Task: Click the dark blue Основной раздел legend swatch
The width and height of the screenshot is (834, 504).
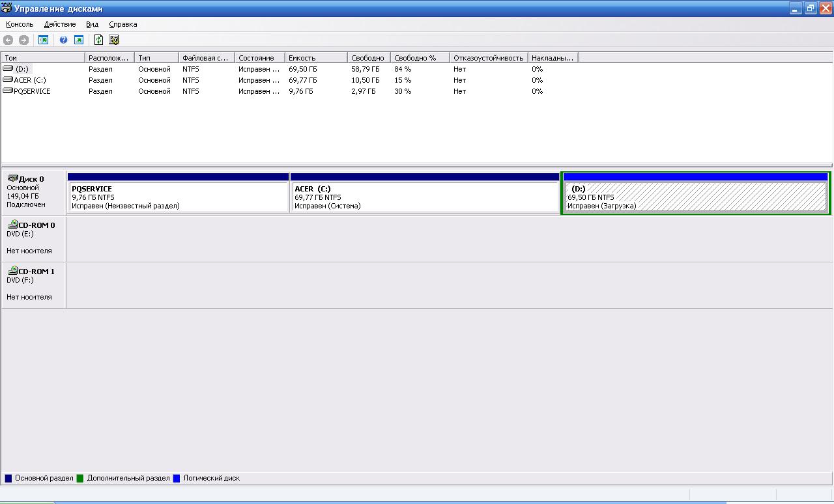Action: tap(8, 478)
